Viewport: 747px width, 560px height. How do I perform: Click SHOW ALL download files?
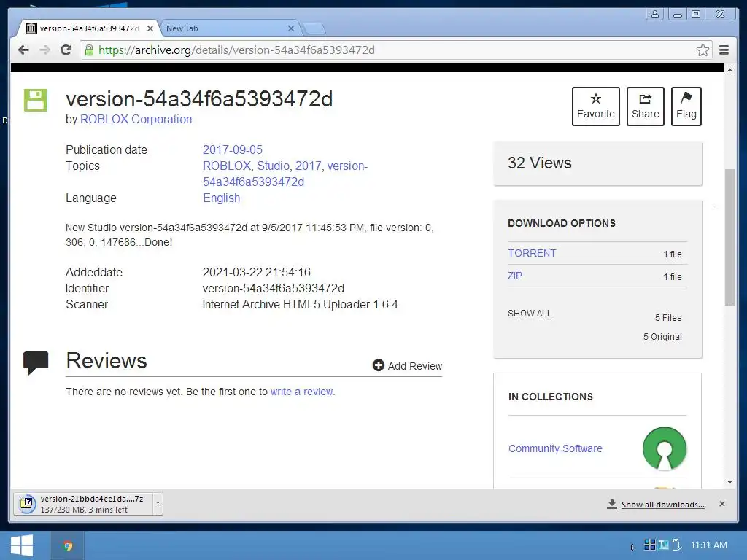click(530, 313)
